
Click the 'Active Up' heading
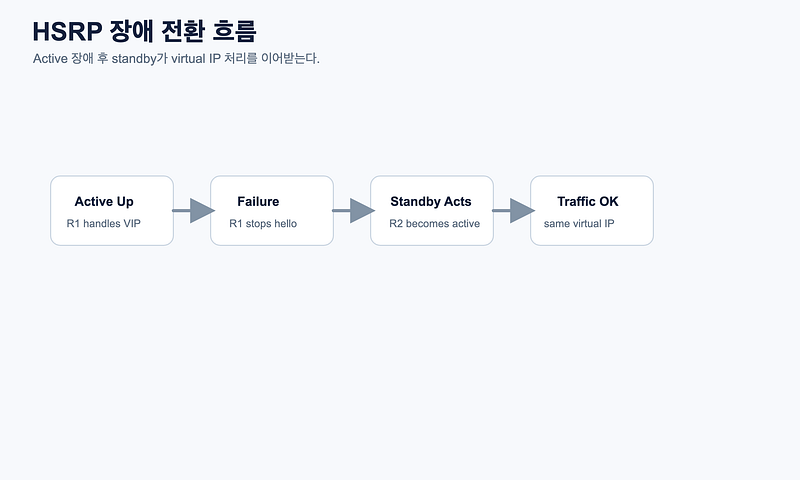(x=104, y=201)
